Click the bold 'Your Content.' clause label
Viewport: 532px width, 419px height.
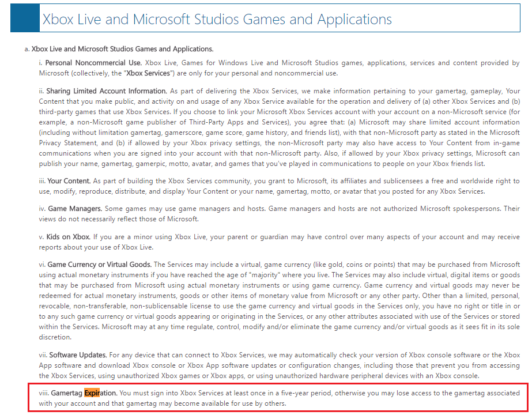69,181
